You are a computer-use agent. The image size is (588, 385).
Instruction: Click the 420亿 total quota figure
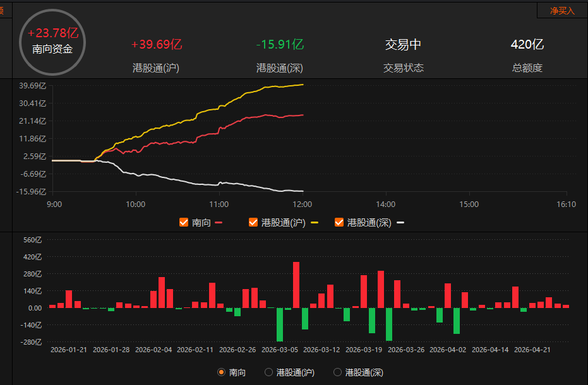click(527, 45)
